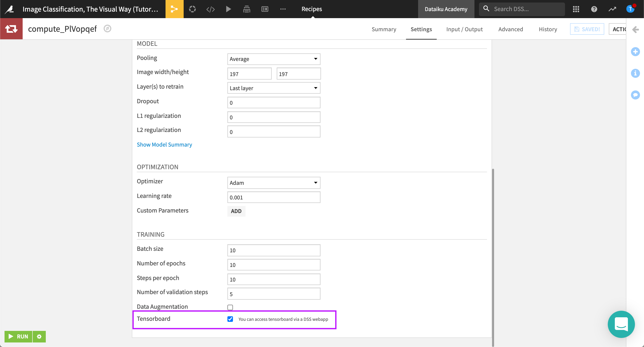Enable the Data Augmentation checkbox
Screen dimensions: 644x347
[230, 307]
